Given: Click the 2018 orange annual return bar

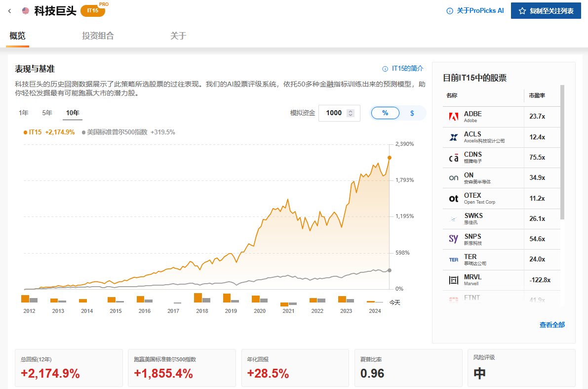Looking at the screenshot, I should pyautogui.click(x=197, y=298).
